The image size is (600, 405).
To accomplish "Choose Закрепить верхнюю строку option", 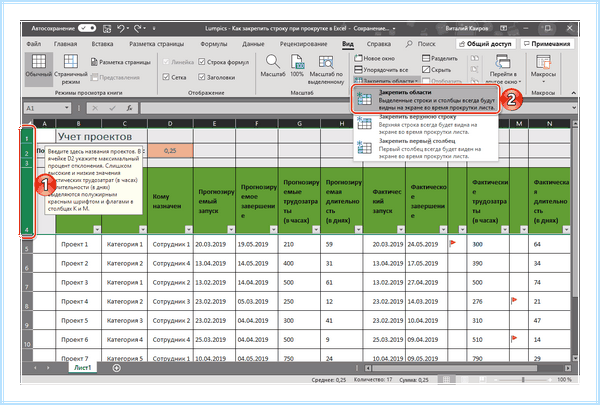I will click(x=425, y=124).
